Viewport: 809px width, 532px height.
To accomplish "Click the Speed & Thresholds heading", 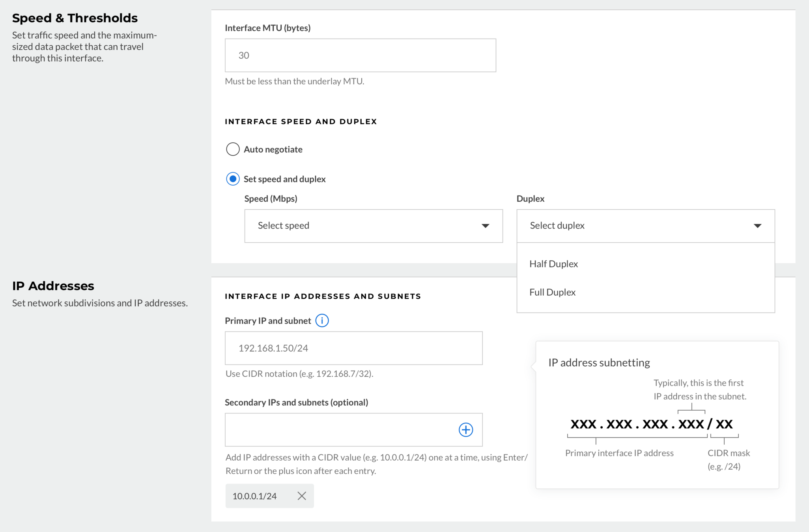I will 75,18.
